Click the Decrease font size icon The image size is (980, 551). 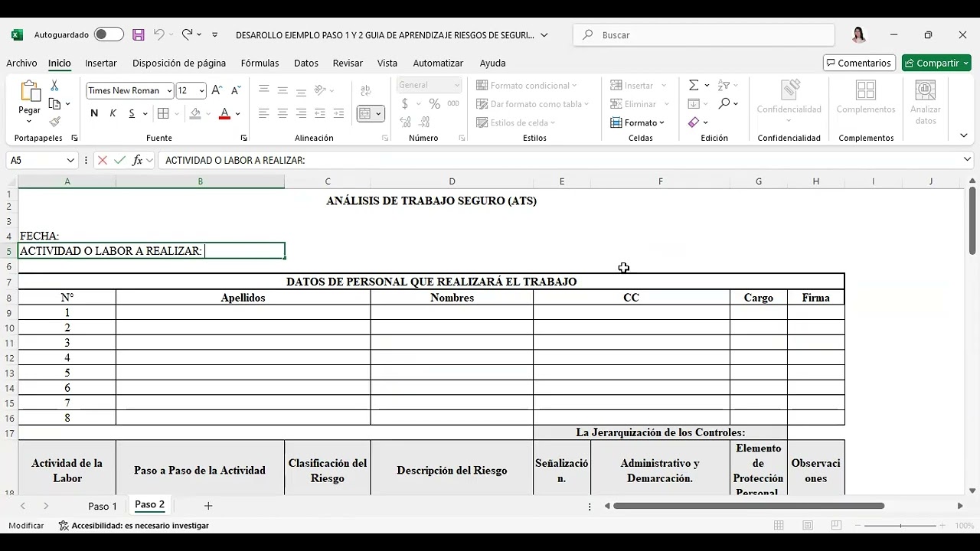tap(236, 90)
